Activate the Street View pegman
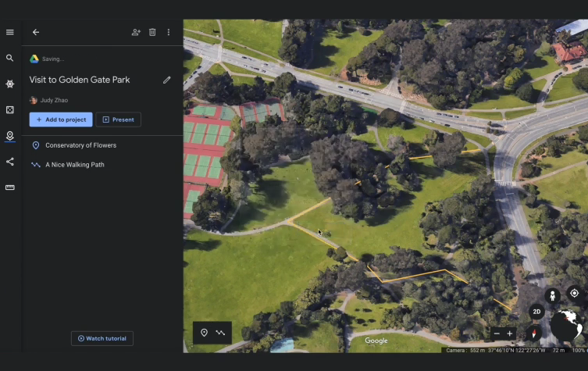Viewport: 588px width, 371px height. point(552,296)
